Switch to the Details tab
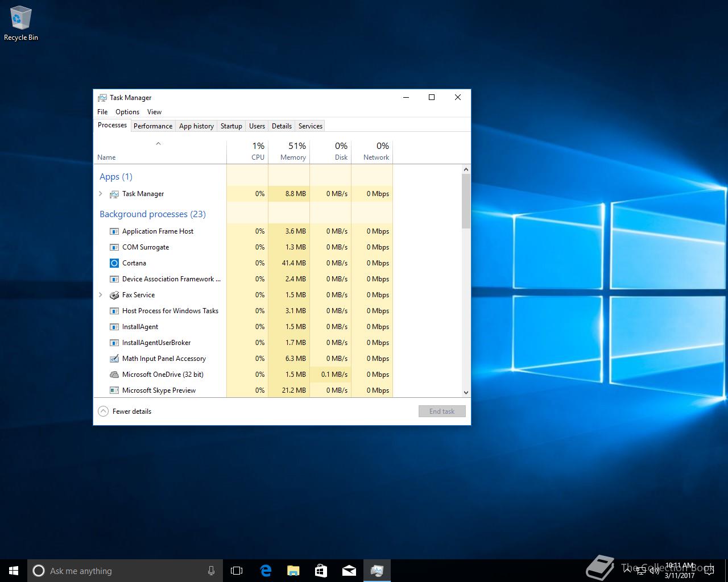 point(282,126)
